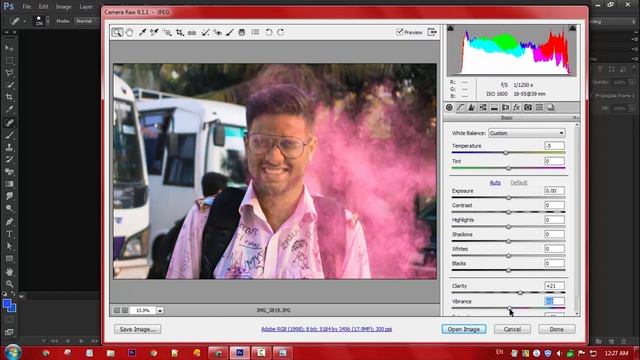Viewport: 640px width, 360px height.
Task: Open the HSL / Grayscale panel tab
Action: tap(483, 107)
